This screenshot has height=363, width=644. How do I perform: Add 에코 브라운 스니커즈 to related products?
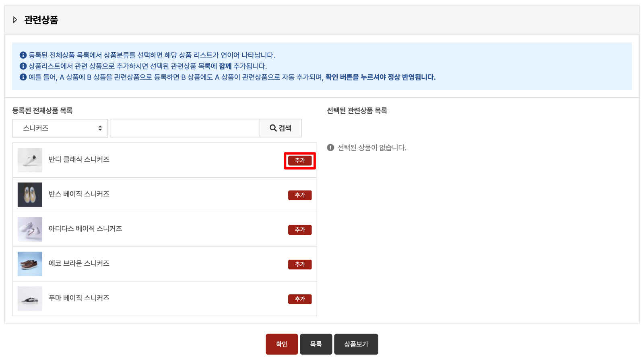pos(300,264)
